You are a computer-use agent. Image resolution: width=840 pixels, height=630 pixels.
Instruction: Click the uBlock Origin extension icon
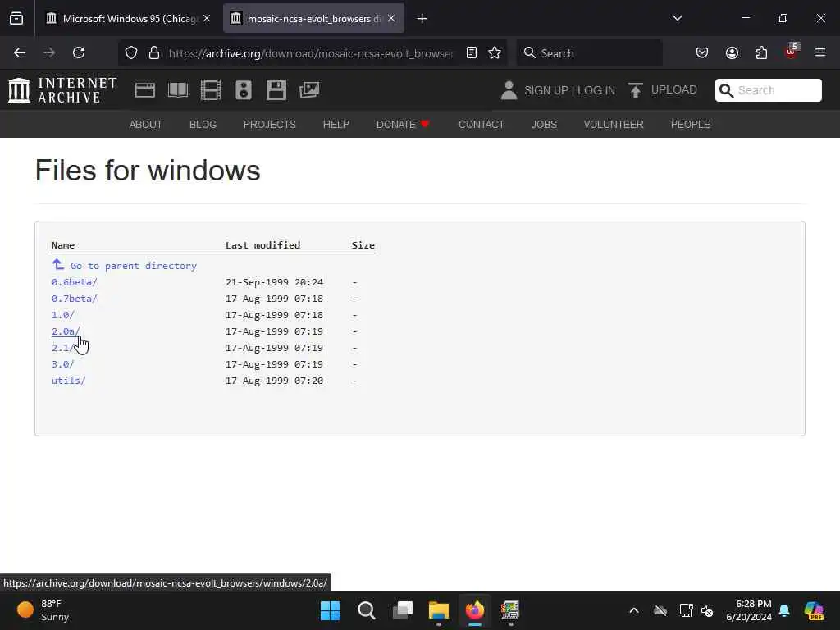pos(792,52)
